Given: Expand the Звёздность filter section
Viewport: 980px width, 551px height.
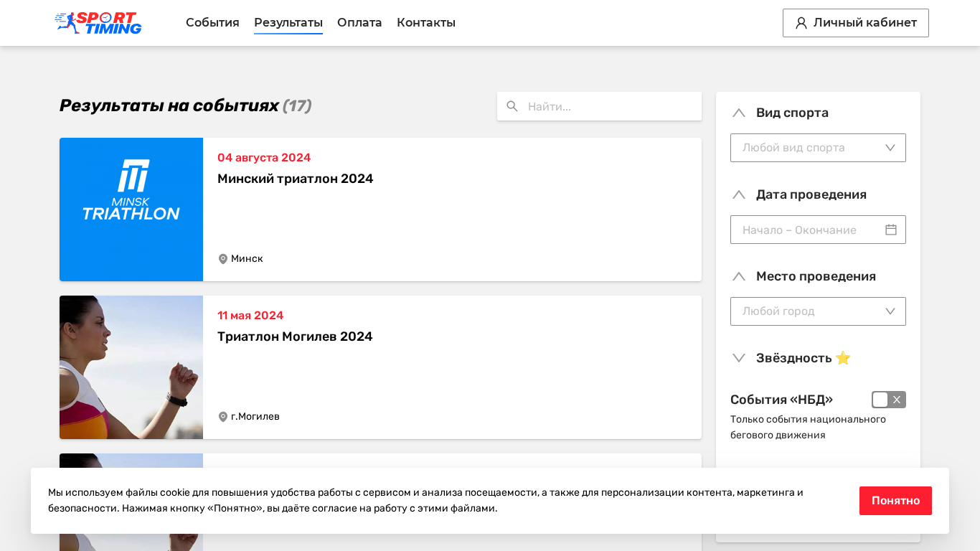Looking at the screenshot, I should click(x=739, y=358).
